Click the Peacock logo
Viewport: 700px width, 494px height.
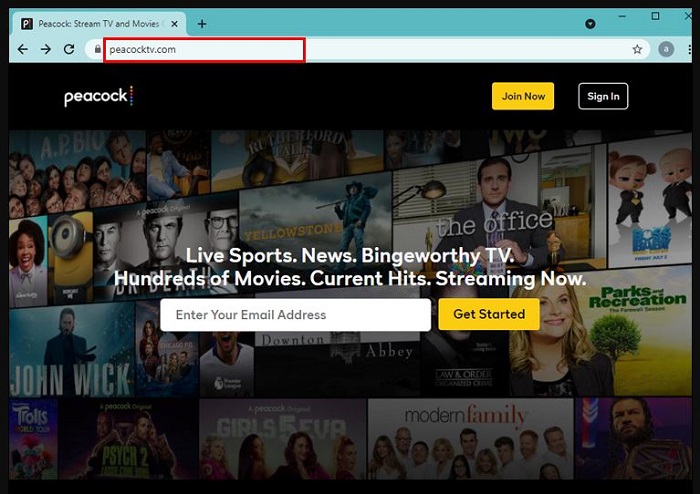(x=99, y=96)
